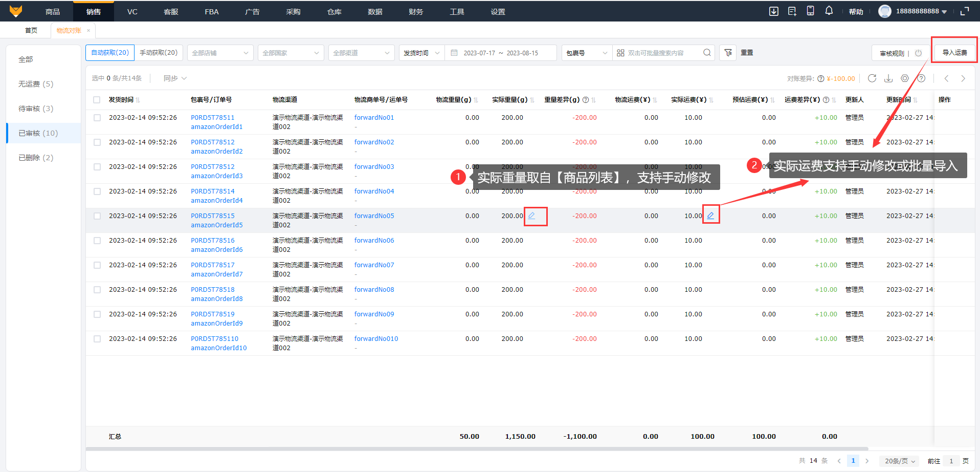Switch to the 手动获取(20) tab
Viewport: 980px width, 472px height.
[159, 53]
